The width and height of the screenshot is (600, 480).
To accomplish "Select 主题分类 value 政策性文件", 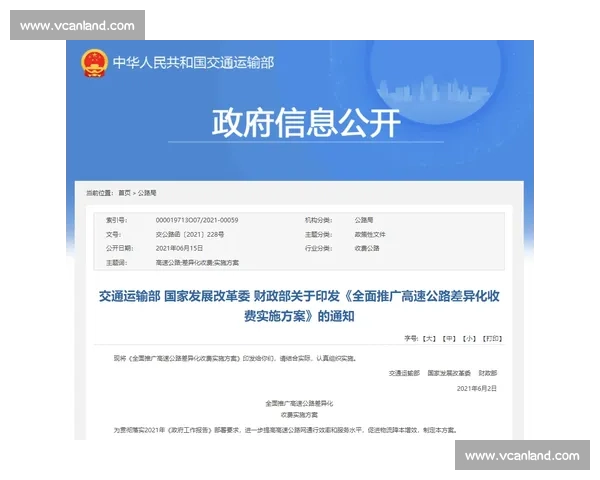I will [370, 234].
